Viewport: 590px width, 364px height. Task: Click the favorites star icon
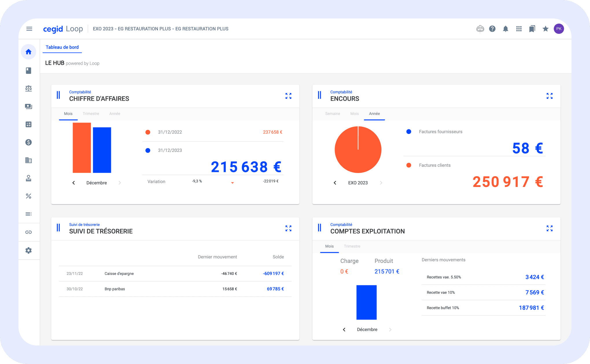point(545,29)
